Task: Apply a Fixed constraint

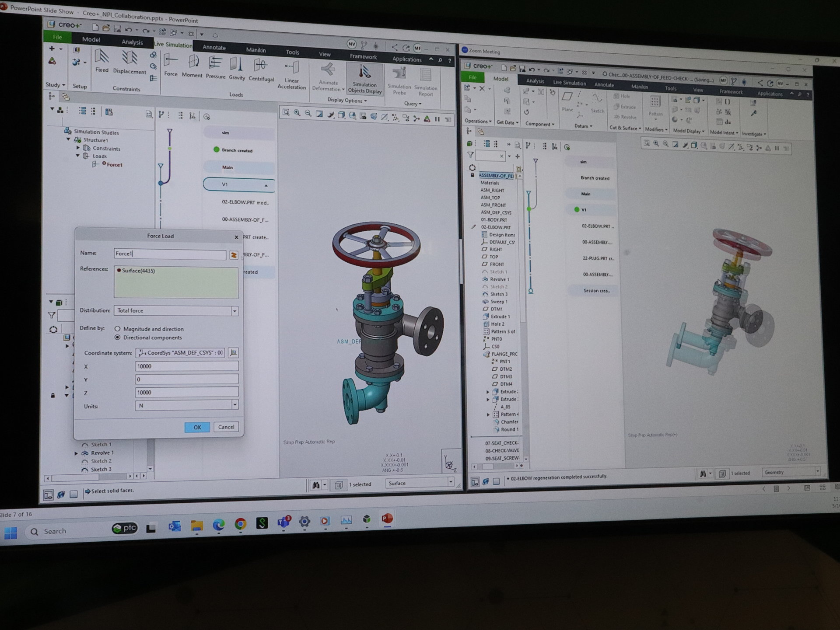Action: [x=102, y=61]
